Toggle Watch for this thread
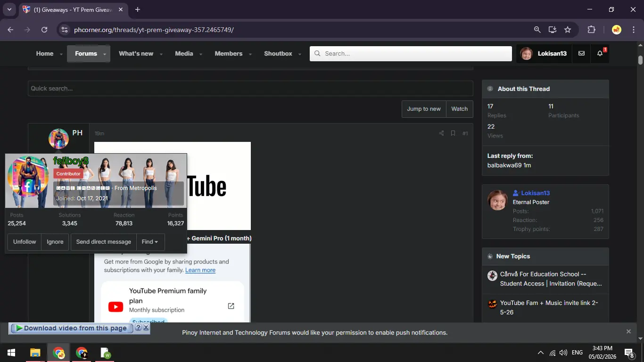644x362 pixels. coord(459,109)
